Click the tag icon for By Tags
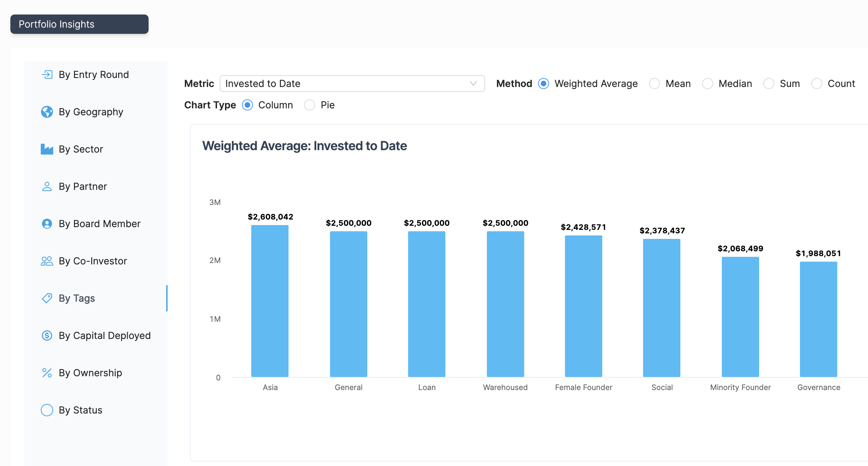 tap(47, 298)
